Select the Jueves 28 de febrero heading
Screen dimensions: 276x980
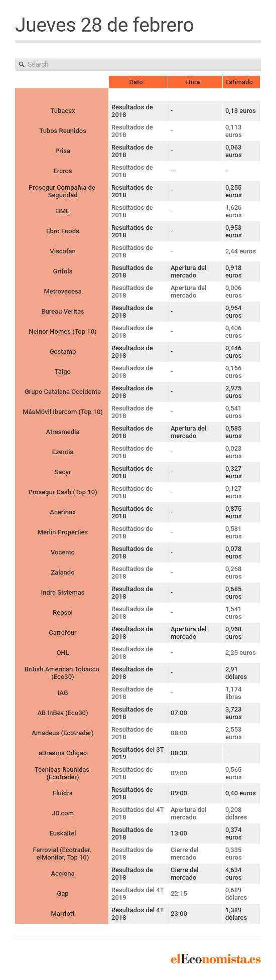pyautogui.click(x=104, y=25)
